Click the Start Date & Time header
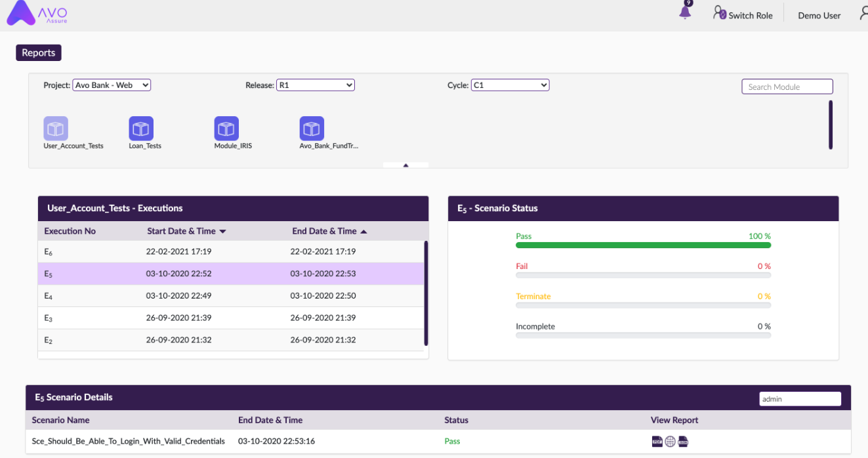Viewport: 868px width, 458px height. click(181, 232)
